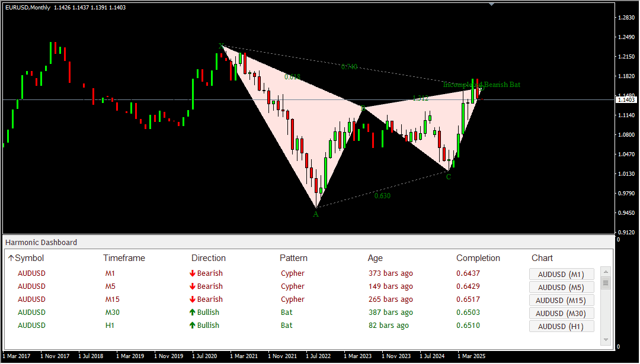Click the sort arrow beside Symbol header
Screen dimensions: 640x364
click(x=10, y=258)
